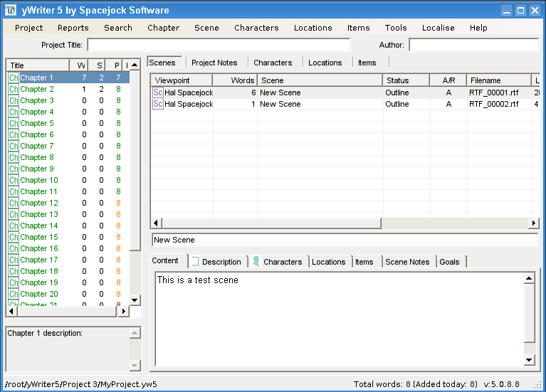Click the Ch icon beside Chapter 8
546x392 pixels.
(x=14, y=157)
